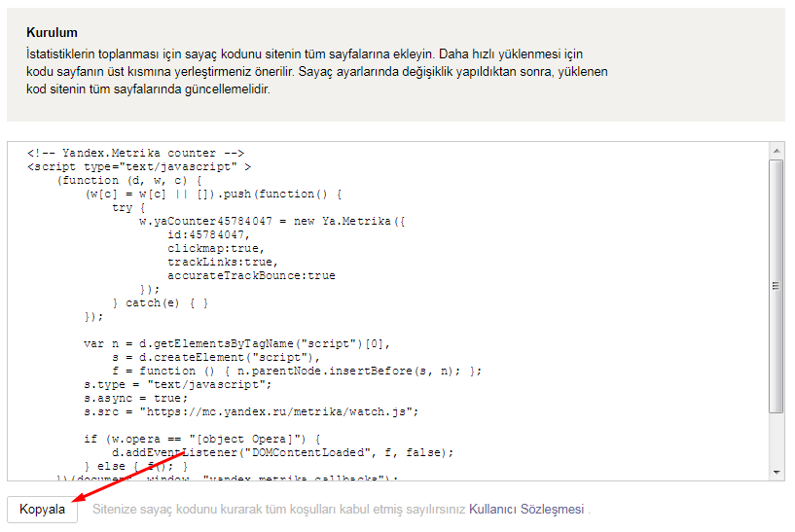Click the s = d.createElement("script") line
The image size is (795, 532).
[x=216, y=358]
